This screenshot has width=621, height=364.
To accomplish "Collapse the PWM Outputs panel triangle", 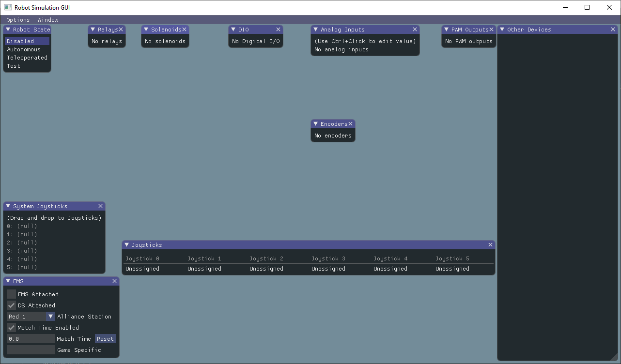I will point(446,29).
